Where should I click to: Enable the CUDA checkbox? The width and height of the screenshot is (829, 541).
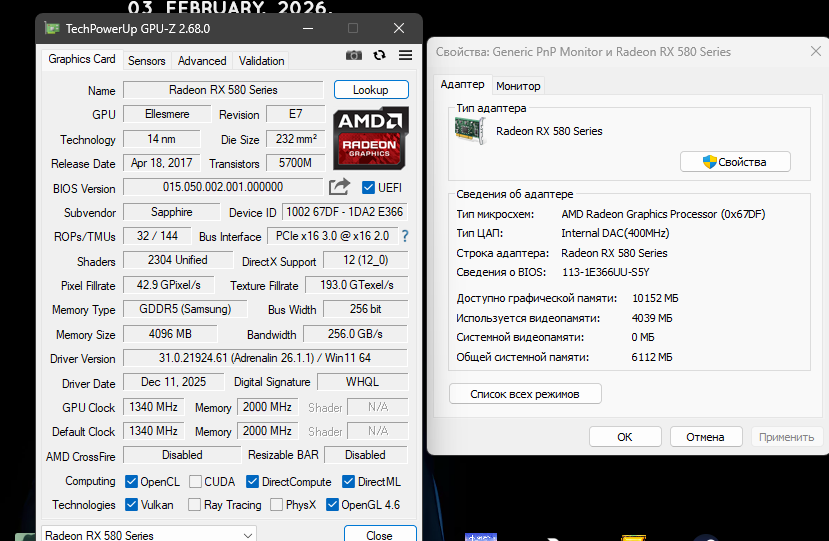point(195,482)
